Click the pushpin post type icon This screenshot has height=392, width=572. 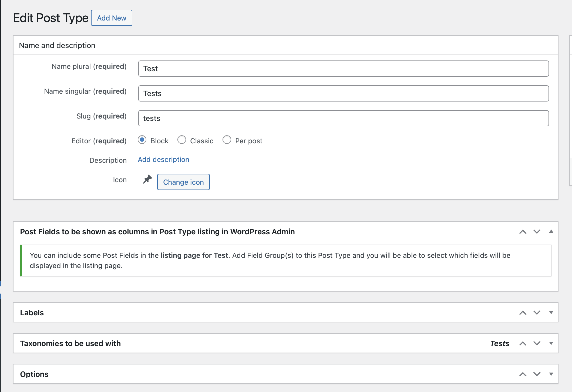coord(147,179)
